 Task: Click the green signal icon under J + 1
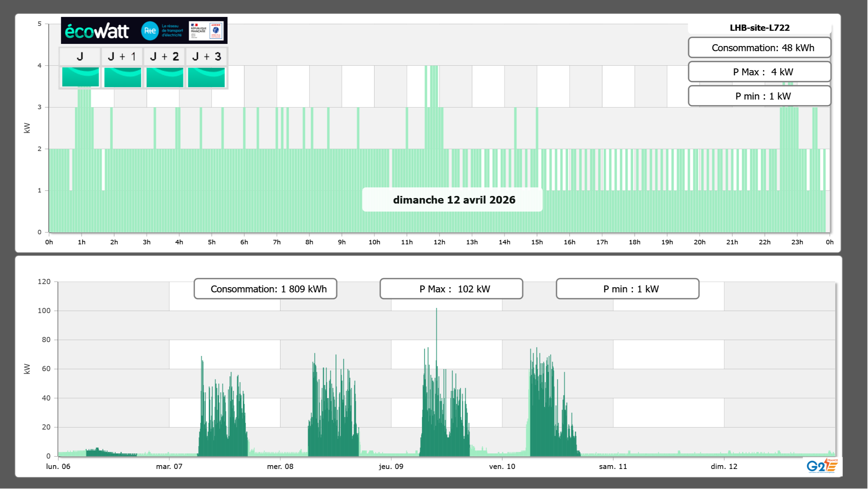(x=122, y=77)
